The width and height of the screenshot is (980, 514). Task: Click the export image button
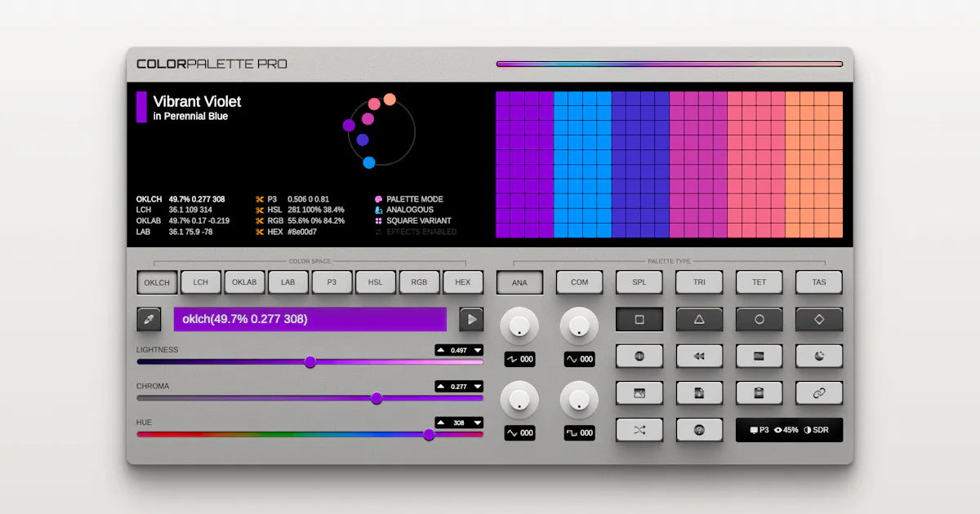click(x=639, y=393)
